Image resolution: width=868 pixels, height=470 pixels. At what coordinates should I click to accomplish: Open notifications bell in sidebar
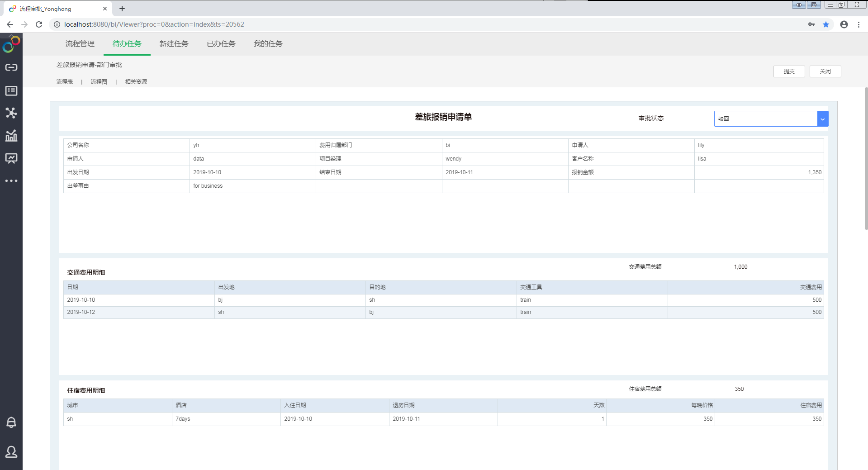tap(11, 423)
